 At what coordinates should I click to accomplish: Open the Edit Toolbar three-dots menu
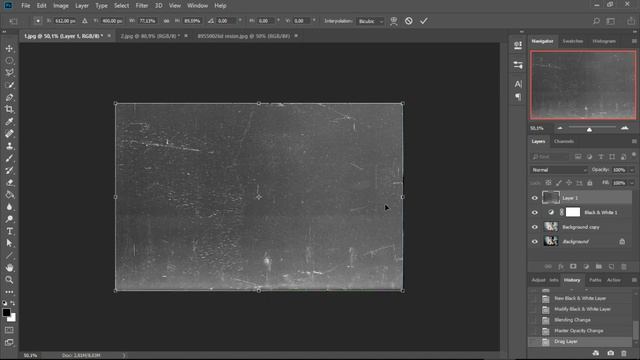9,292
